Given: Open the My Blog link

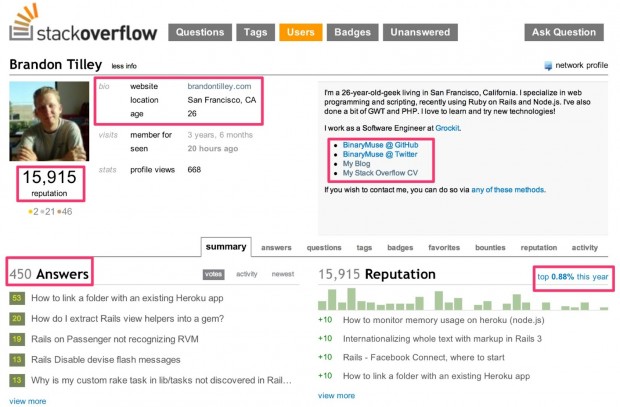Looking at the screenshot, I should click(x=356, y=164).
